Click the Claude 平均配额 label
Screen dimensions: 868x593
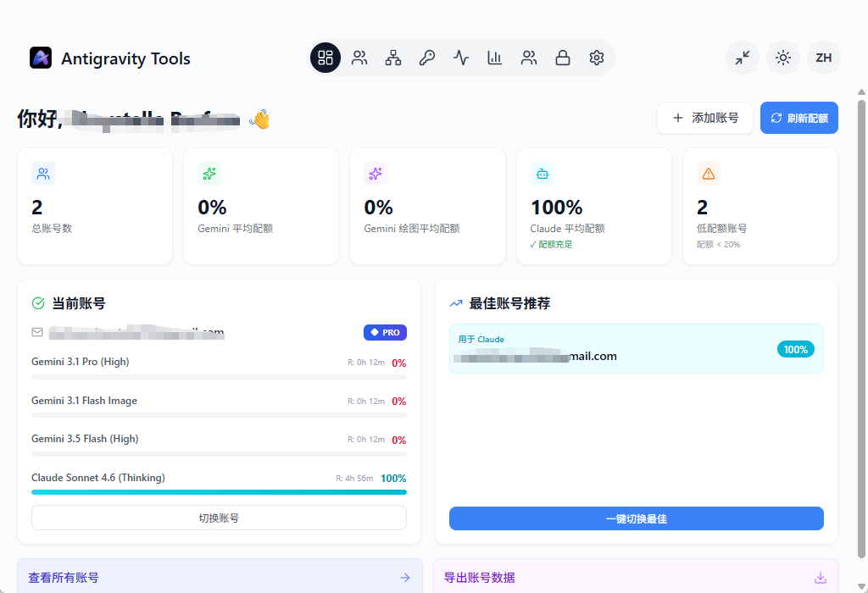pyautogui.click(x=567, y=229)
